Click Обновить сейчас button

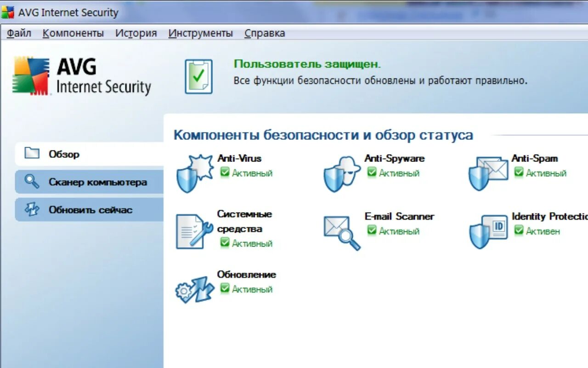point(90,210)
